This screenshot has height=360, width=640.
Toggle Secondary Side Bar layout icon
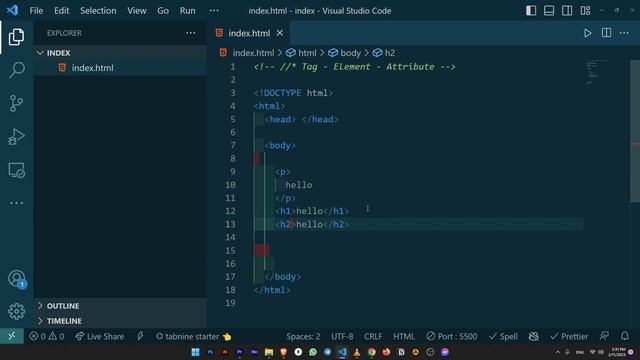tap(567, 11)
